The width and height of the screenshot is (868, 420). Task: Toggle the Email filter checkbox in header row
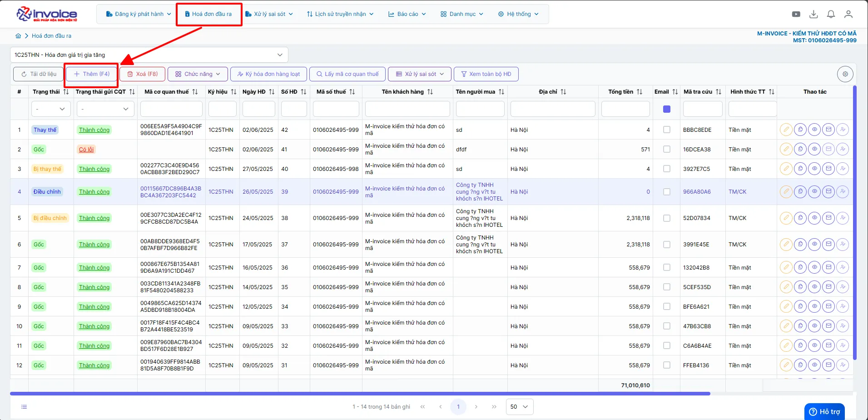point(667,109)
